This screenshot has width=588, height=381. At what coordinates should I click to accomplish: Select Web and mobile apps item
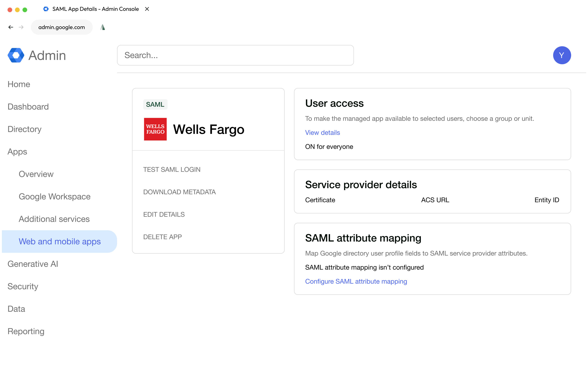coord(59,241)
